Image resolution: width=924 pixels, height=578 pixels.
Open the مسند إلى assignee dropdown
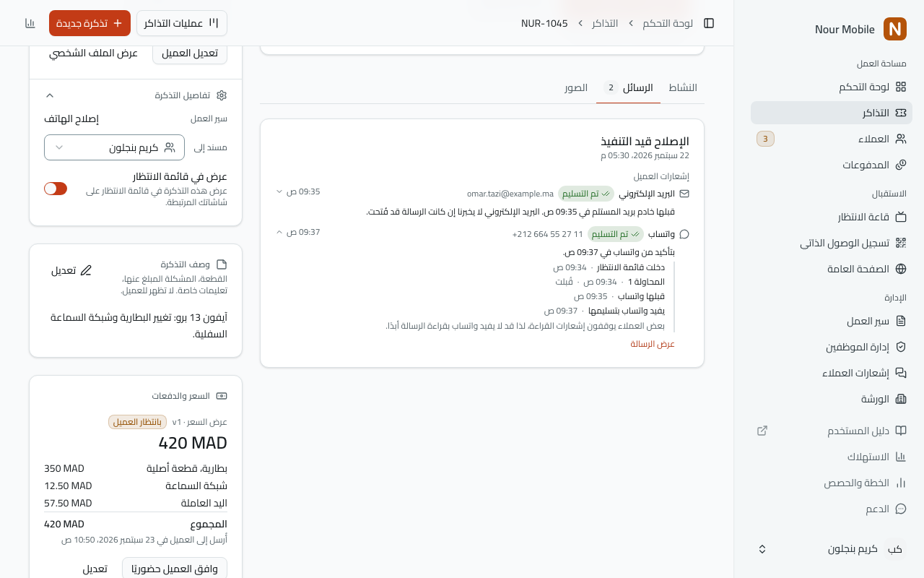tap(114, 147)
